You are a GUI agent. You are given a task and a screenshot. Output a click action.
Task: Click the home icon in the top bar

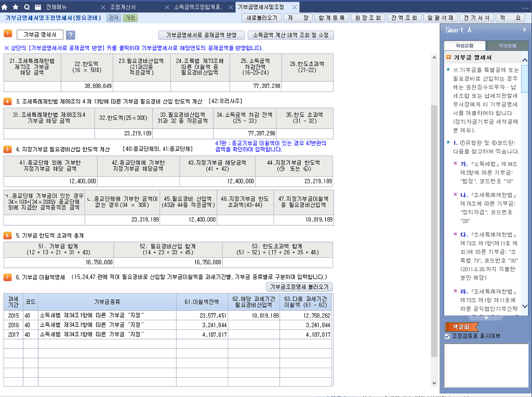pyautogui.click(x=5, y=7)
